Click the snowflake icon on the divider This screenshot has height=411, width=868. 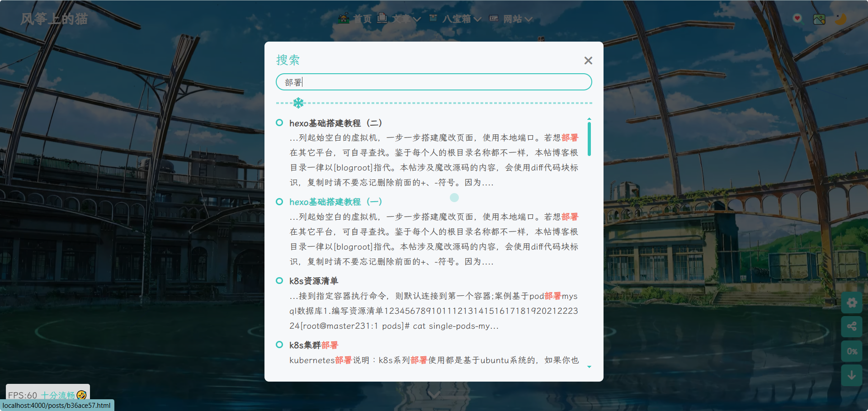pyautogui.click(x=298, y=103)
